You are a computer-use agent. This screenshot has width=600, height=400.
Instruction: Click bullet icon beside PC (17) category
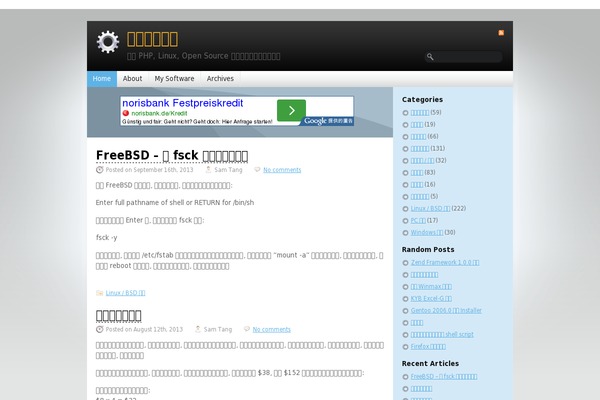(406, 221)
